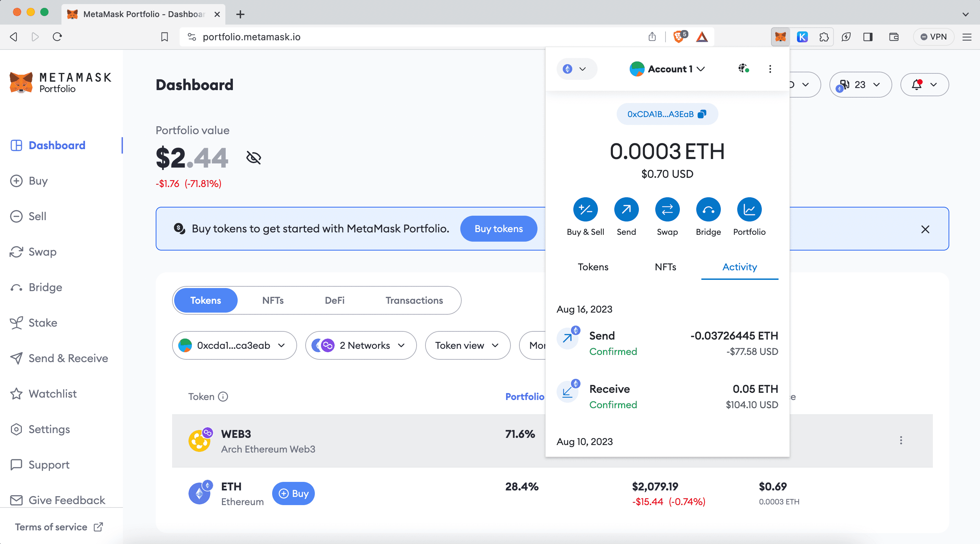Expand the 2 Networks dropdown
The height and width of the screenshot is (544, 980).
(361, 345)
